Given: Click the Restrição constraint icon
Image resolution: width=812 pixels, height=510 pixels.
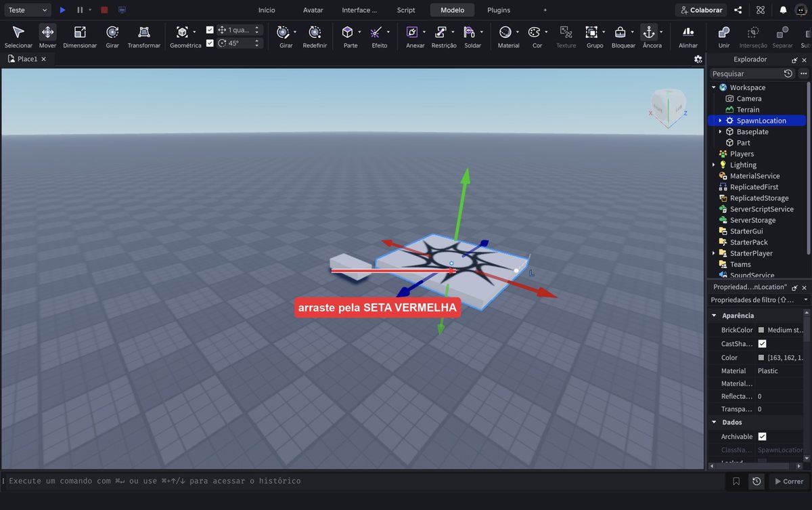Looking at the screenshot, I should click(441, 32).
